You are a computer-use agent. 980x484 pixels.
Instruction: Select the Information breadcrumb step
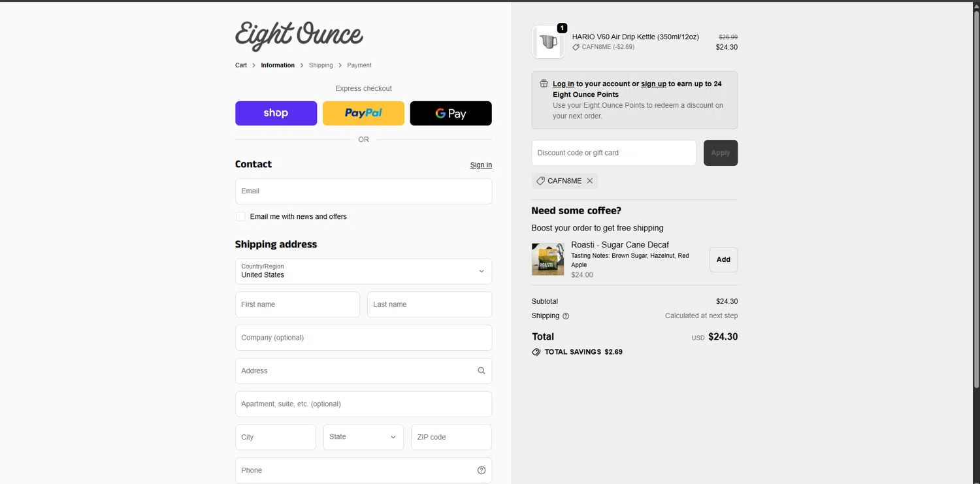click(x=278, y=65)
